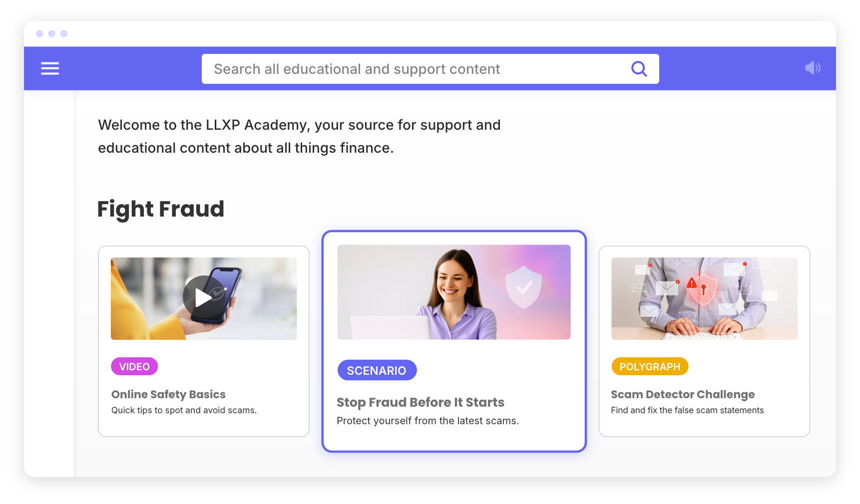Click 'Protect yourself from the latest scams' text
Screen dimensions: 860x504
(428, 421)
